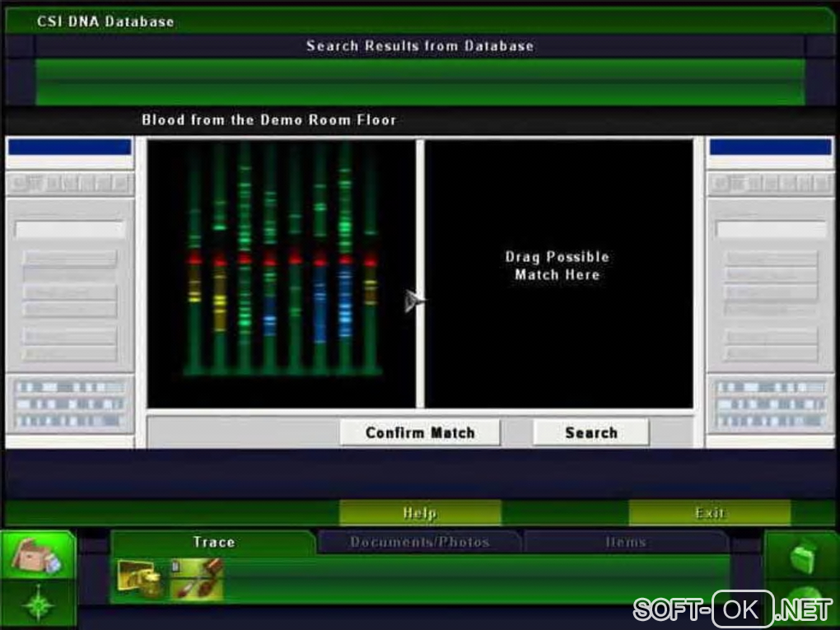Select the swab samples evidence item in Trace

pyautogui.click(x=196, y=580)
